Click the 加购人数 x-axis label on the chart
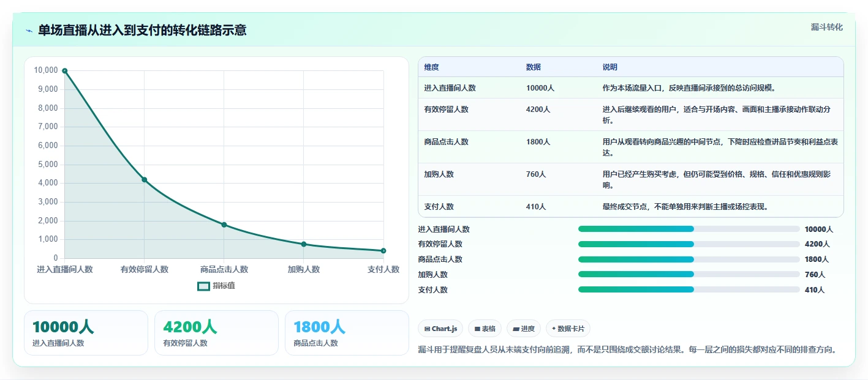868x380 pixels. [304, 269]
